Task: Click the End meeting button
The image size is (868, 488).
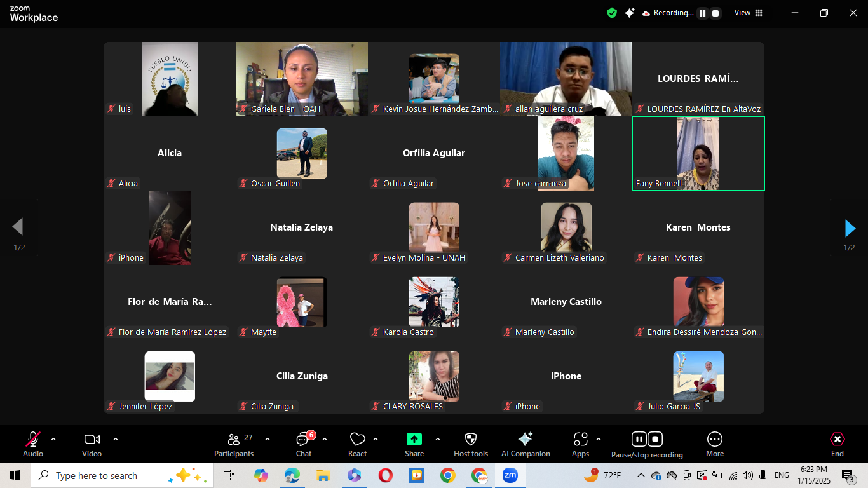Action: click(x=837, y=444)
